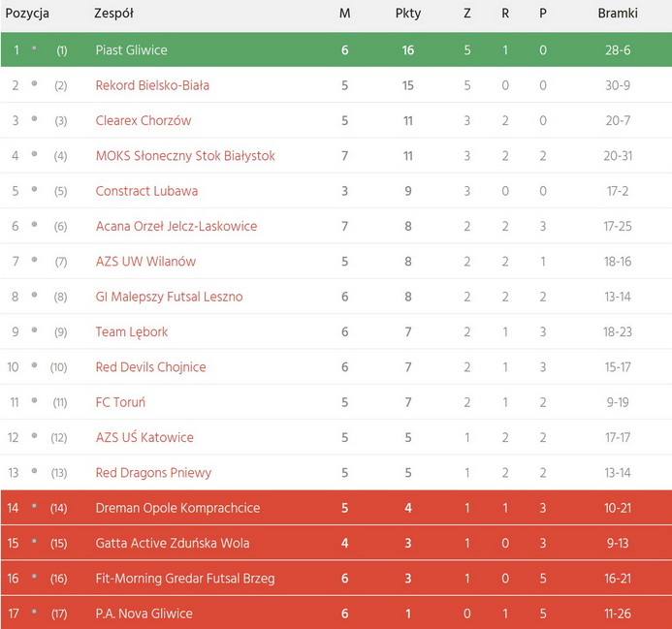This screenshot has height=629, width=672.
Task: Open P.A. Nova Gliwice team
Action: 144,613
